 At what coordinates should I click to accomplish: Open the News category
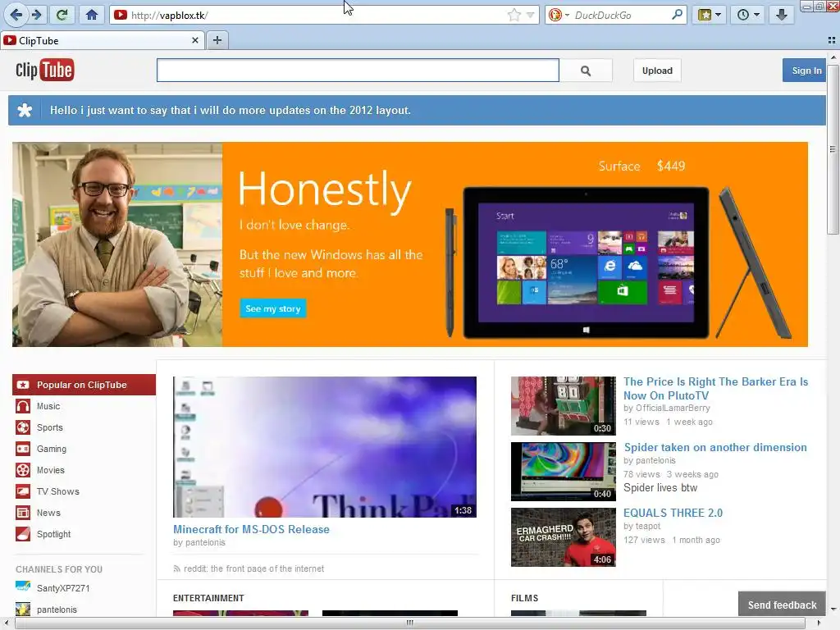tap(48, 514)
